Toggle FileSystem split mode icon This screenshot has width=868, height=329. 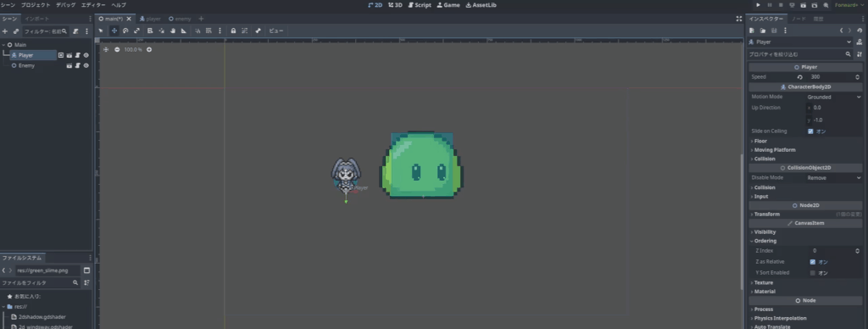coord(87,270)
